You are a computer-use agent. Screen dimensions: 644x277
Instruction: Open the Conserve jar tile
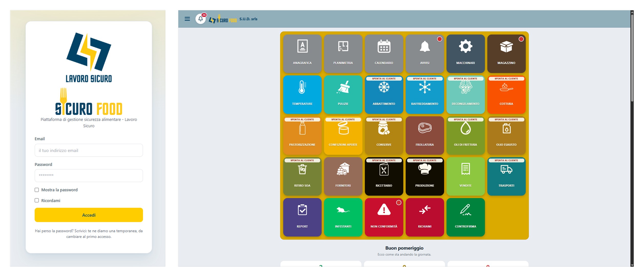[384, 135]
